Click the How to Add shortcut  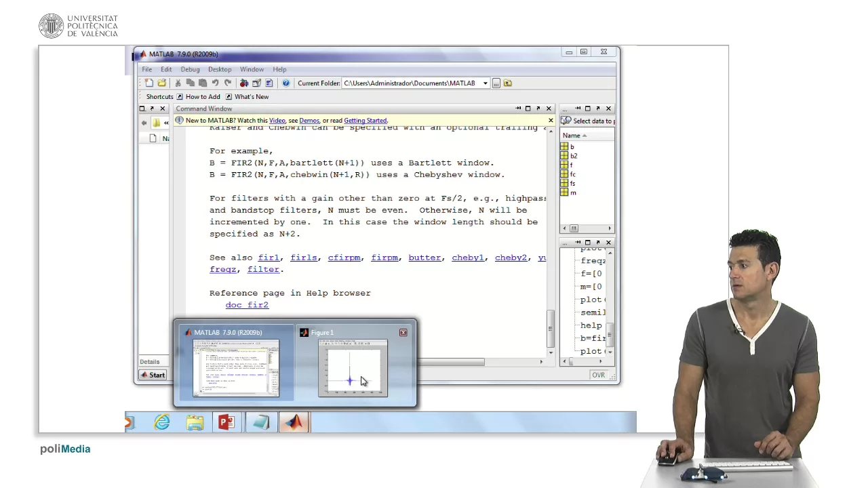click(x=198, y=96)
